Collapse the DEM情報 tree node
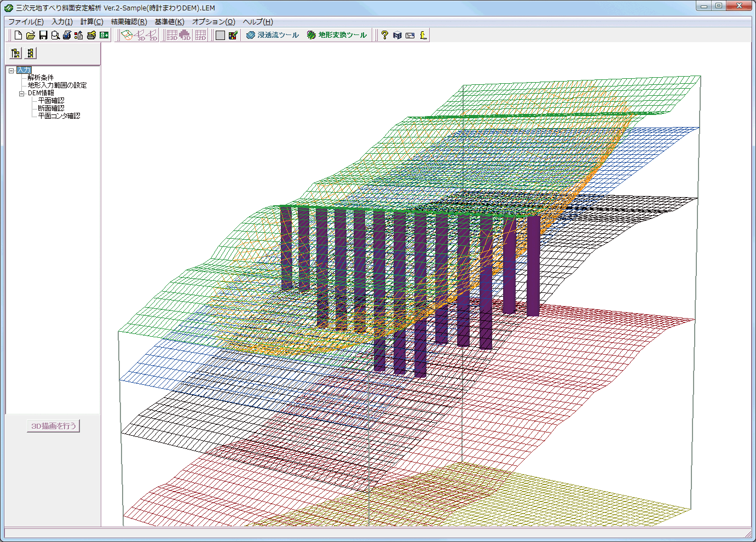 pyautogui.click(x=22, y=94)
